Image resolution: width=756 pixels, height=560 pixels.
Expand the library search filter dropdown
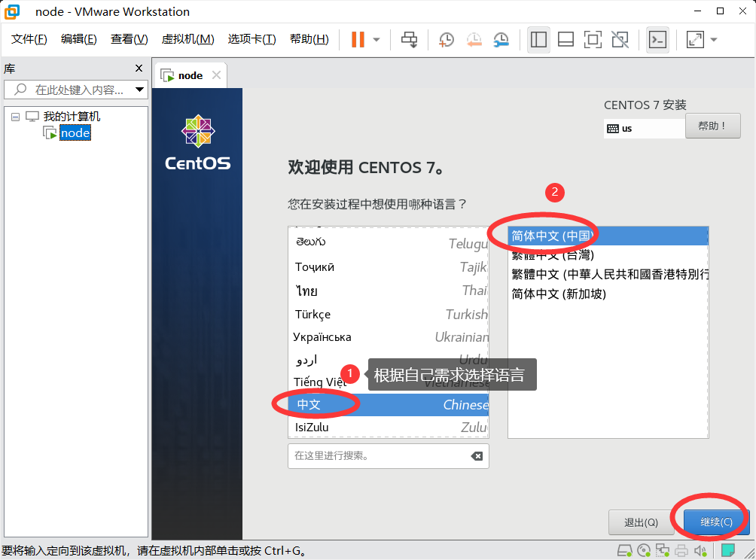click(139, 90)
